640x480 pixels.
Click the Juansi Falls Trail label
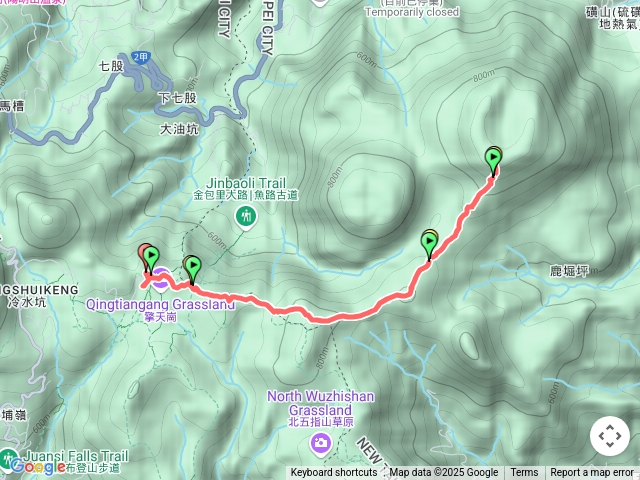click(x=76, y=456)
